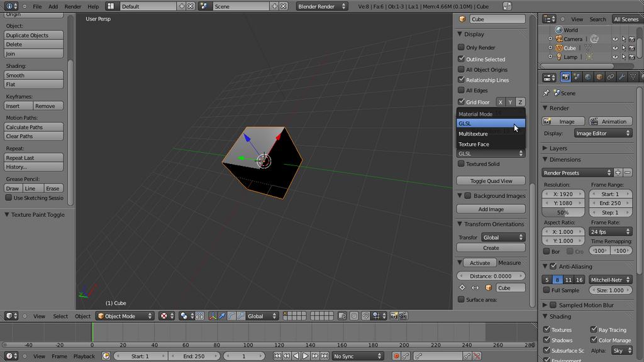644x362 pixels.
Task: Open the Object Constraints chain icon
Action: 610,77
